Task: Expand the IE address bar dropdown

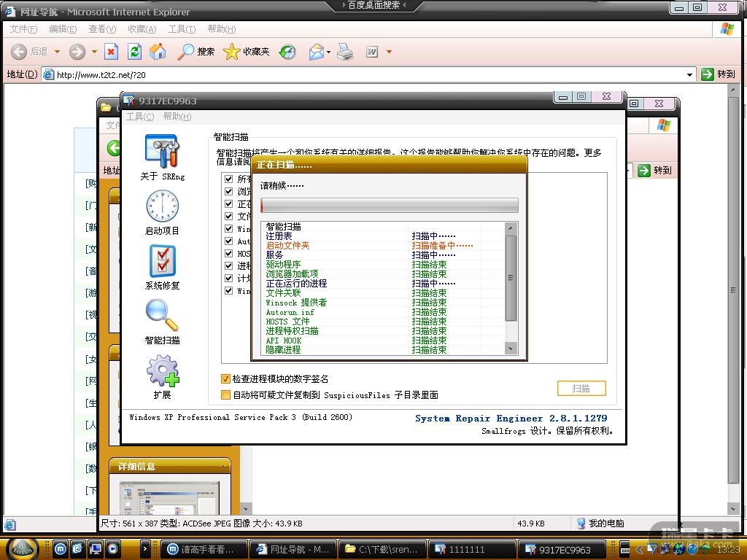Action: point(690,74)
